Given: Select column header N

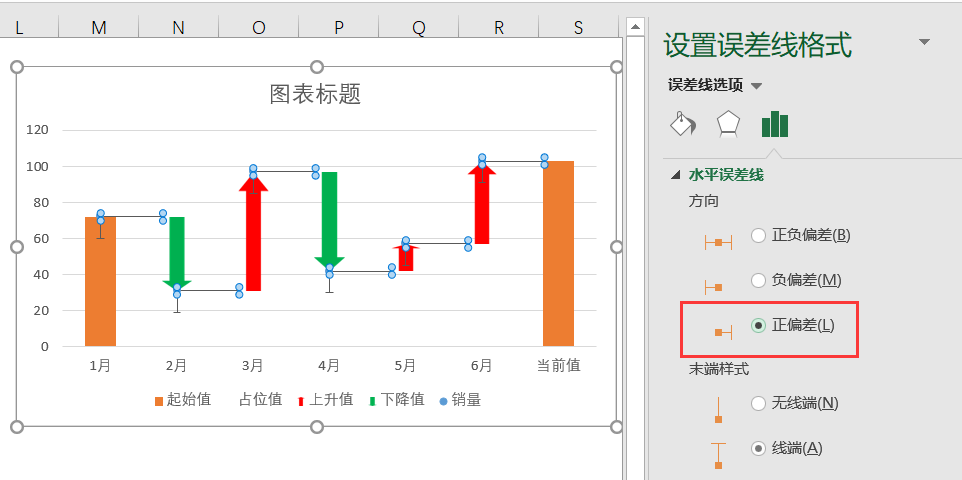Looking at the screenshot, I should point(179,27).
